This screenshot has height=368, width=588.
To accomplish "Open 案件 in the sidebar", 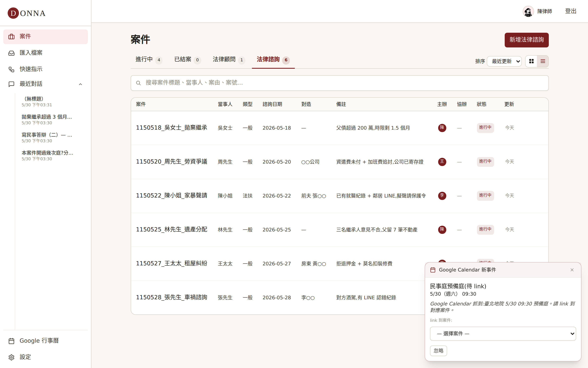I will (x=46, y=37).
